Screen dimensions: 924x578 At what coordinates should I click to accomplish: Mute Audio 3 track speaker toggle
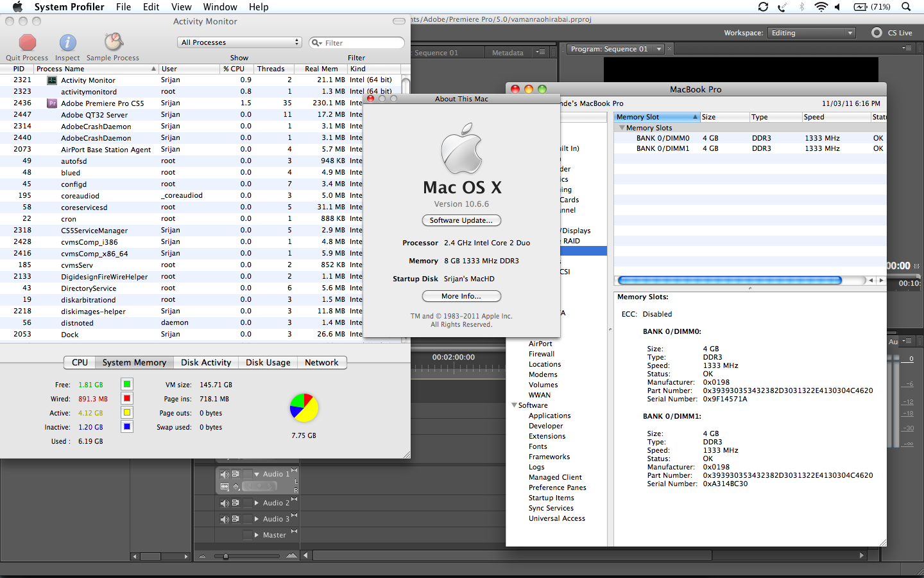[225, 519]
